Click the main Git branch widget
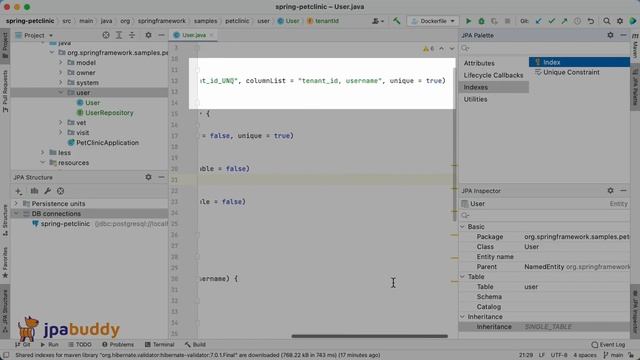640x360 pixels. pyautogui.click(x=613, y=355)
